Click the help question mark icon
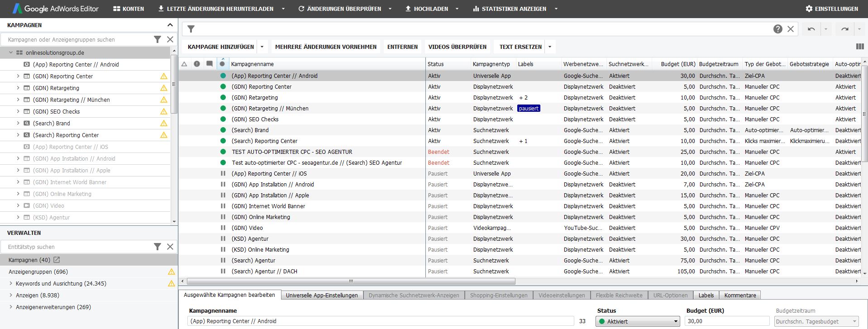 point(777,29)
